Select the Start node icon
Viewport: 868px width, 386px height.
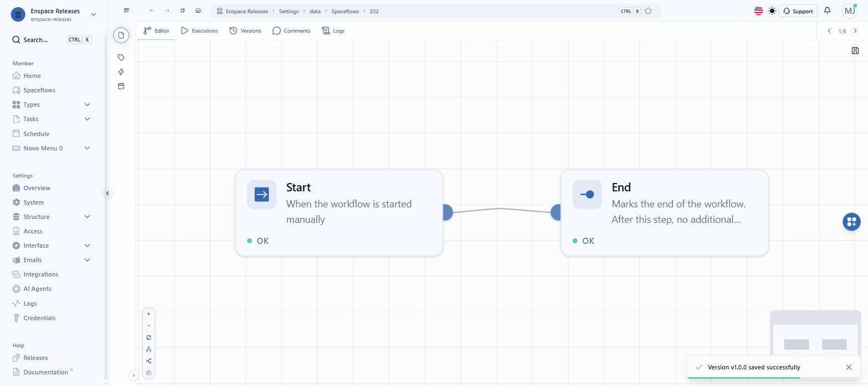[262, 195]
